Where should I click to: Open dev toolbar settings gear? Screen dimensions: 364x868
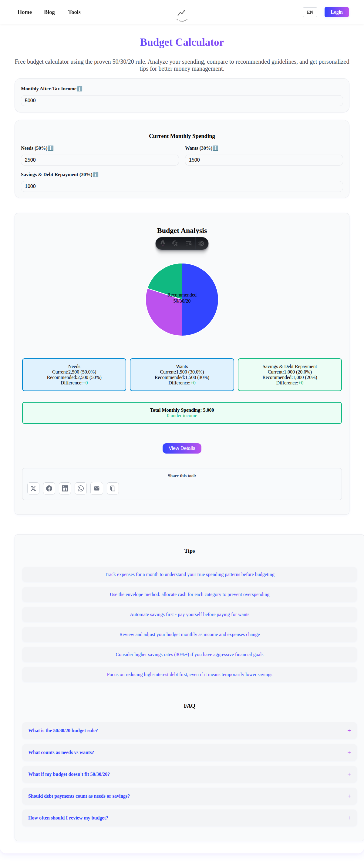pos(201,244)
